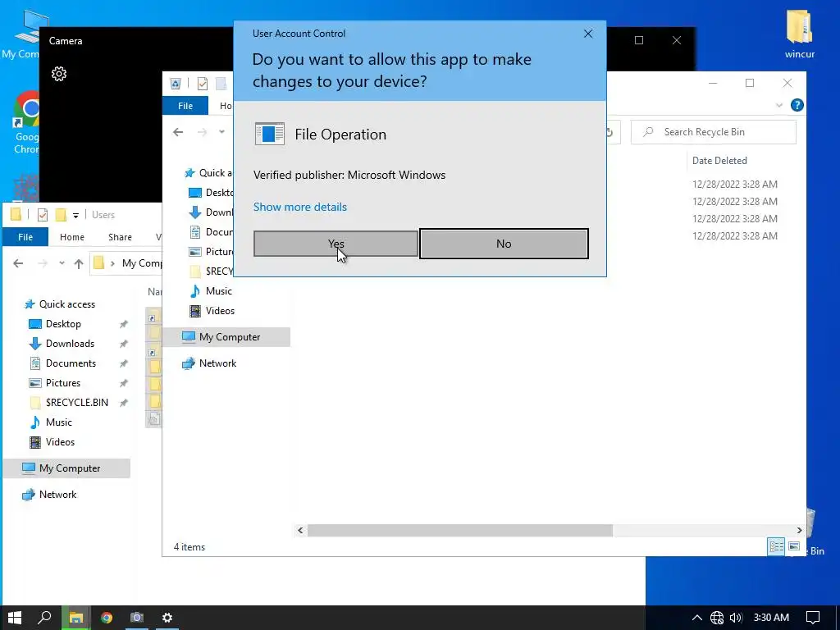Open File tab in Recycle Bin window
Viewport: 840px width, 630px height.
185,106
